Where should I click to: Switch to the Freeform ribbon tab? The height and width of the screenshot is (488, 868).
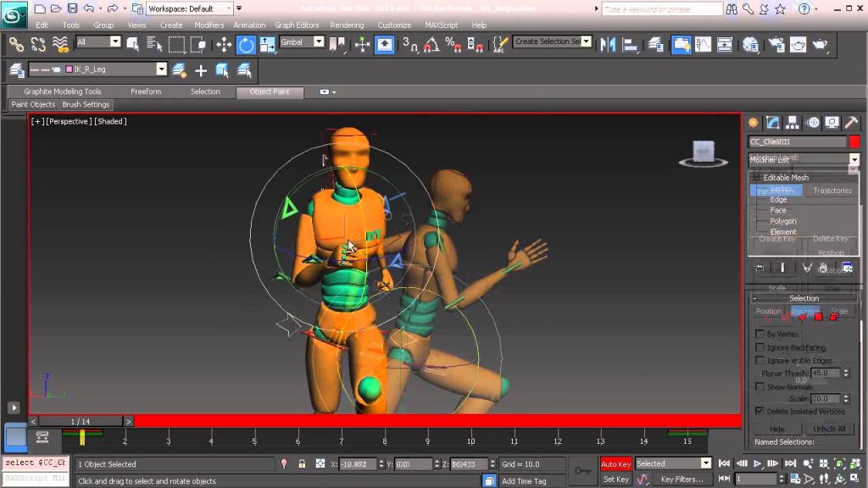[146, 91]
